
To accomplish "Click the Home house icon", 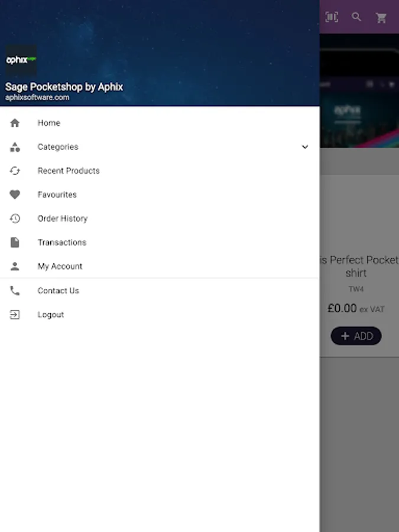I will click(x=15, y=123).
